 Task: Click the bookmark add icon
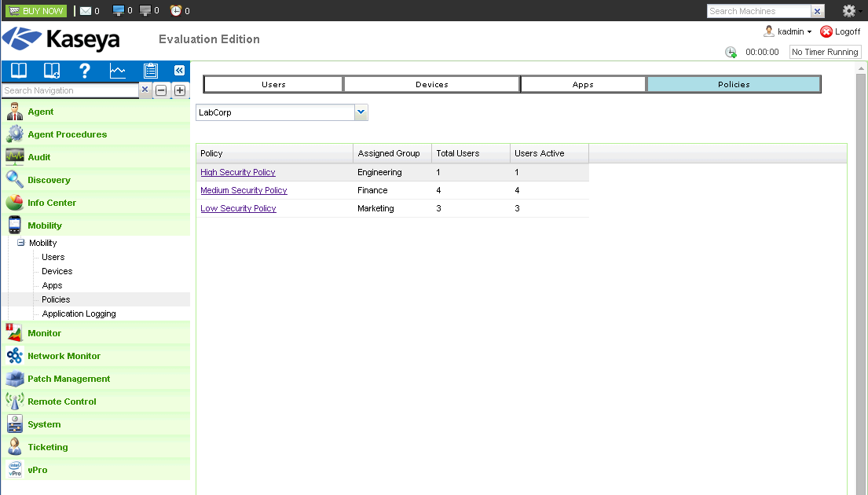(52, 70)
